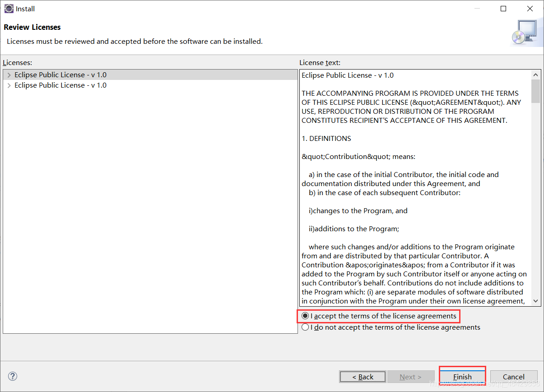Screen dimensions: 544x392
Task: Click the license text scrollbar down arrow
Action: pyautogui.click(x=536, y=301)
